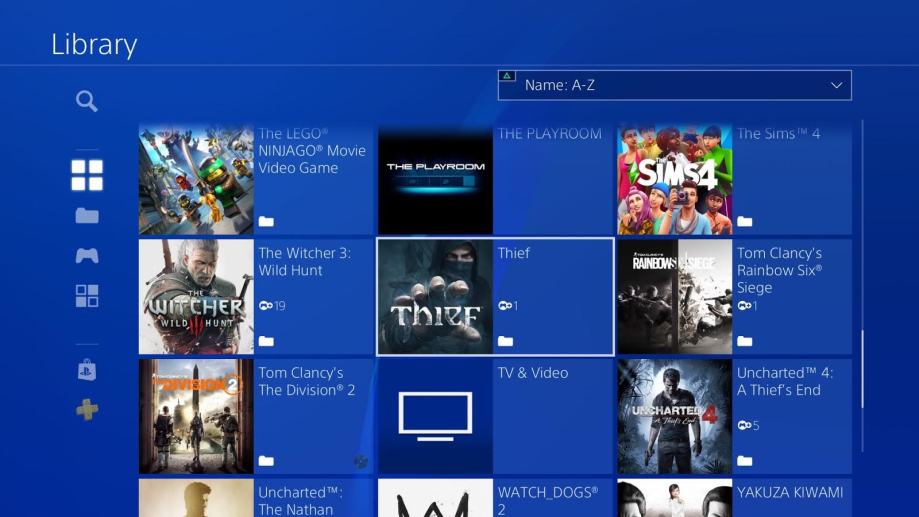Viewport: 919px width, 517px height.
Task: Click folder icon on The Sims 4 tile
Action: (x=744, y=222)
